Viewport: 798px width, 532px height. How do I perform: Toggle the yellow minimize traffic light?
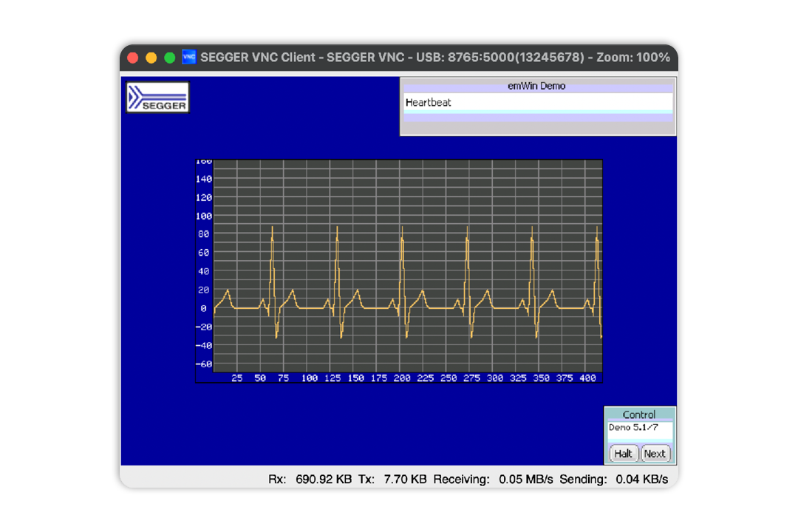[x=150, y=57]
